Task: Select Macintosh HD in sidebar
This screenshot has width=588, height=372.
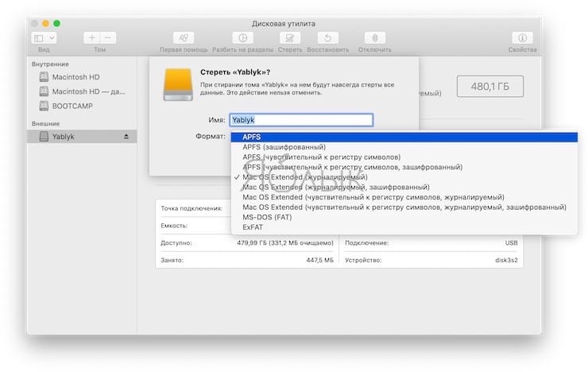Action: [82, 77]
